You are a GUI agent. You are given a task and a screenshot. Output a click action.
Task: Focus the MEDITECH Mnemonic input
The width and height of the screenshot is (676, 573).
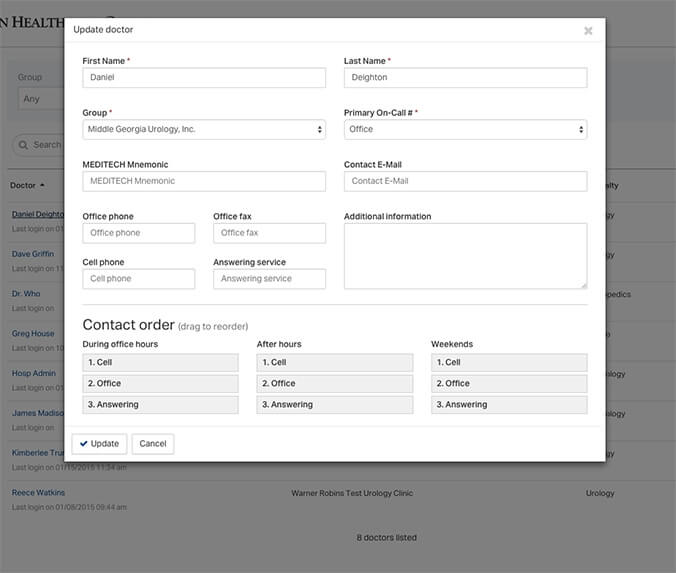click(x=204, y=181)
